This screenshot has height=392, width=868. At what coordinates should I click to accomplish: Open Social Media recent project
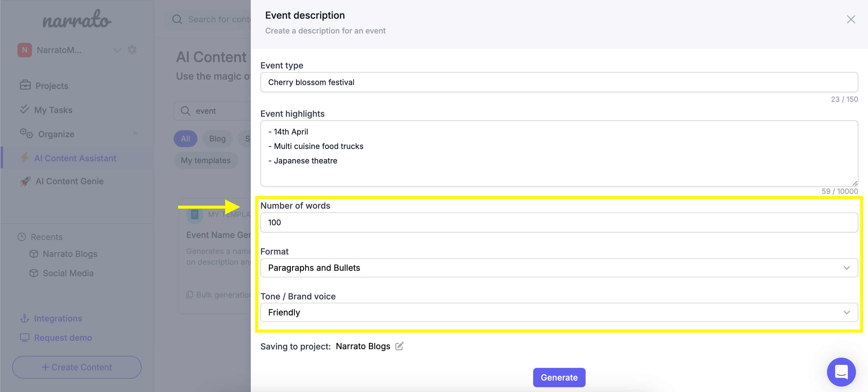coord(68,273)
